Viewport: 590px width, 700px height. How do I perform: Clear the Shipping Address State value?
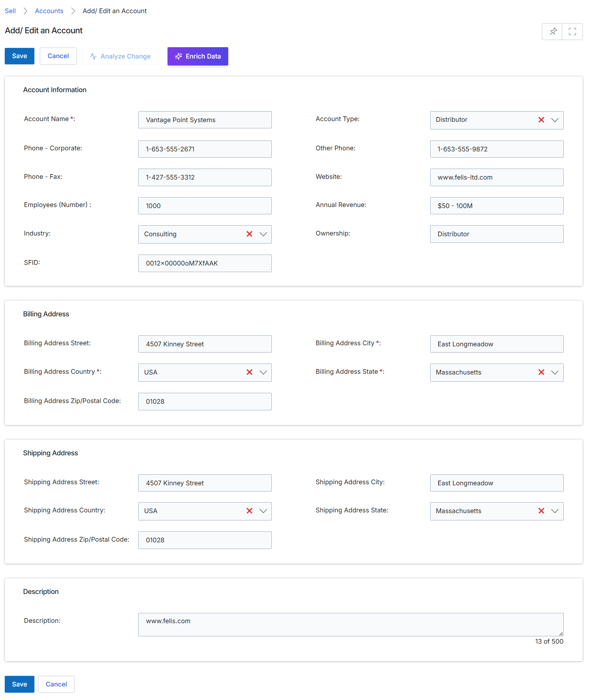(541, 511)
